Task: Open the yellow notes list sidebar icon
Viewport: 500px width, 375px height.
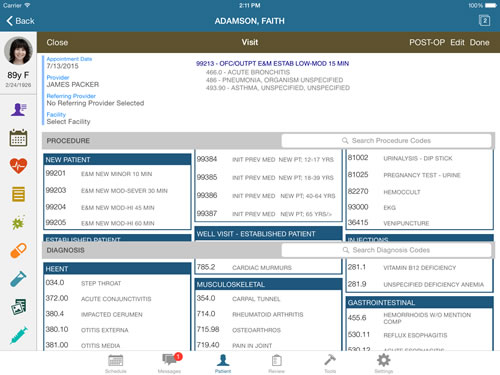Action: click(x=18, y=194)
